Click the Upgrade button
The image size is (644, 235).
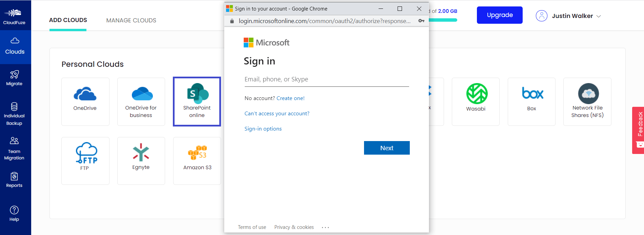(500, 15)
